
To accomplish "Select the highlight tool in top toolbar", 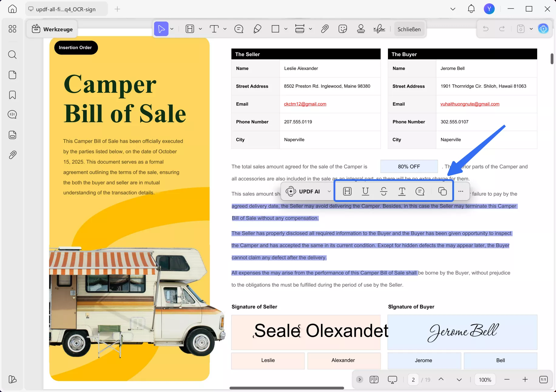I will (190, 29).
